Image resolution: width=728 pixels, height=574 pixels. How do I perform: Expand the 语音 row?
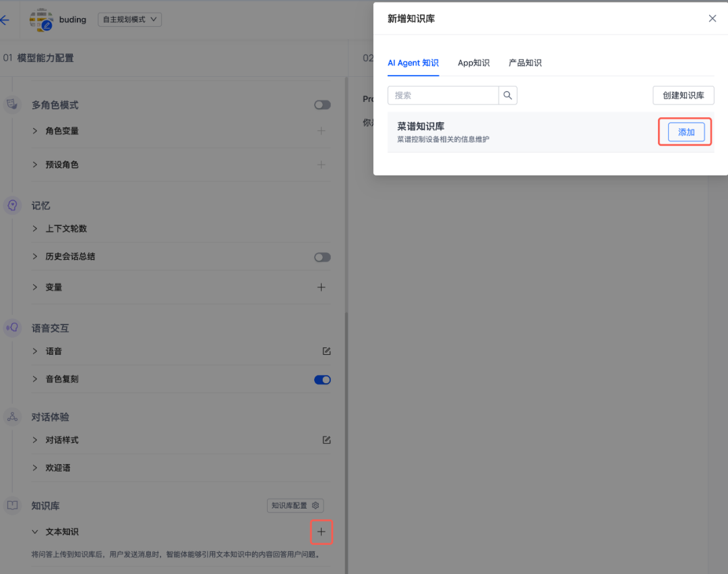tap(35, 351)
